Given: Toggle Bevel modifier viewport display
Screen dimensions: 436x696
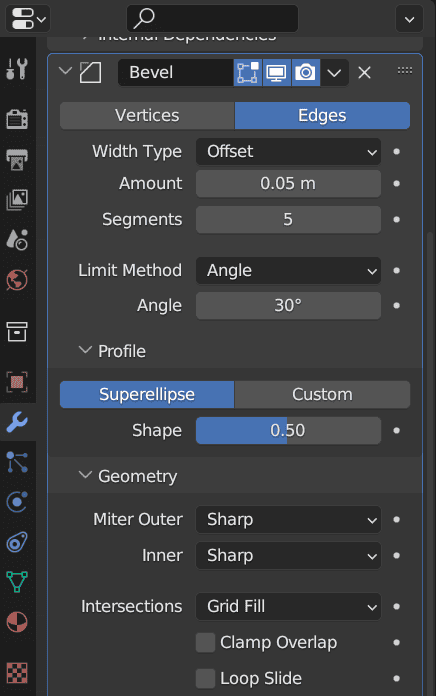Looking at the screenshot, I should [x=277, y=72].
